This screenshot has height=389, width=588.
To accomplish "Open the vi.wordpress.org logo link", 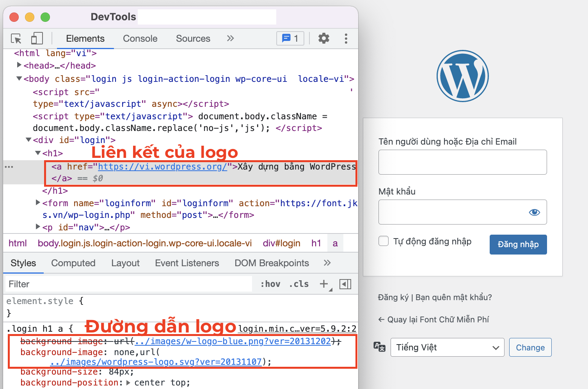I will (162, 166).
